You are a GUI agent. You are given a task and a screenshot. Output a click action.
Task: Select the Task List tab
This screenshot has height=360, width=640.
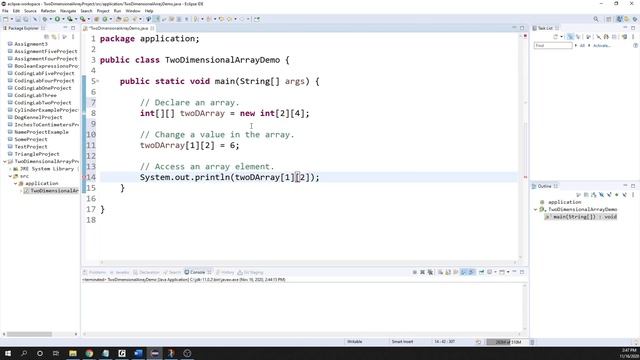click(545, 28)
